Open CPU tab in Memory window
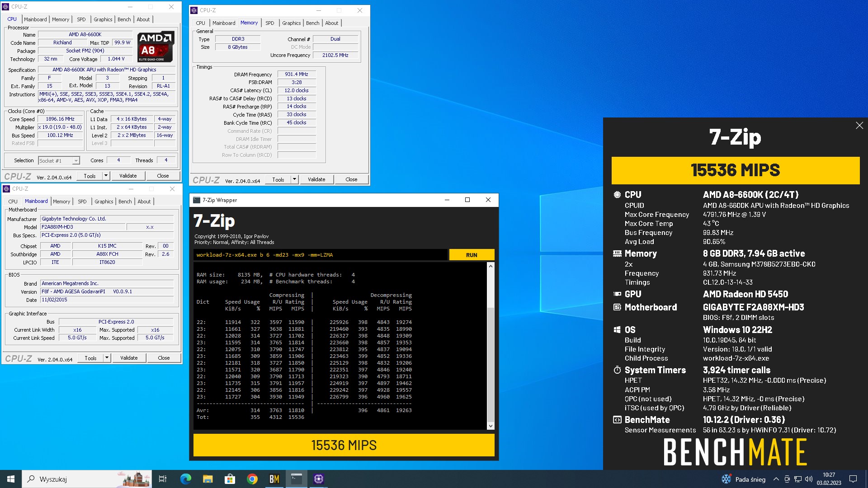 [201, 23]
